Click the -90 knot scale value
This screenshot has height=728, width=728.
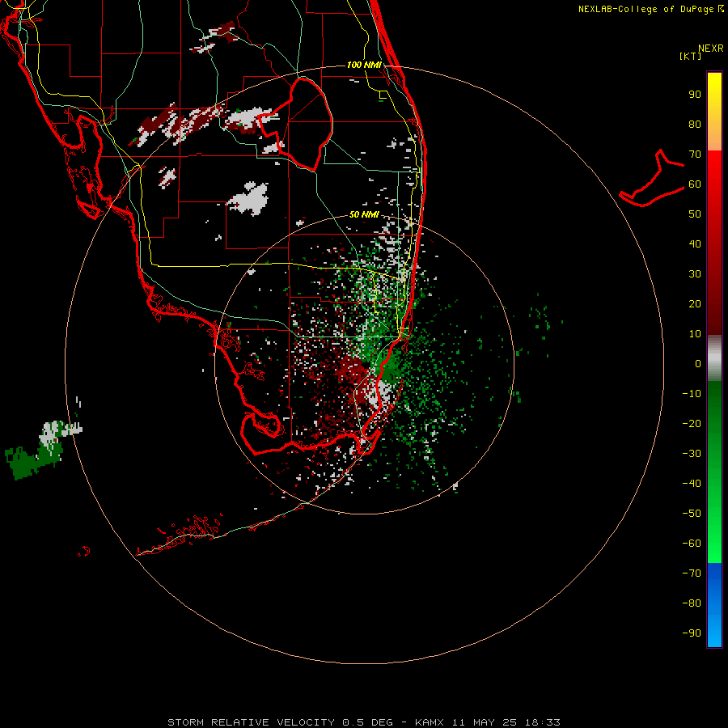coord(692,633)
